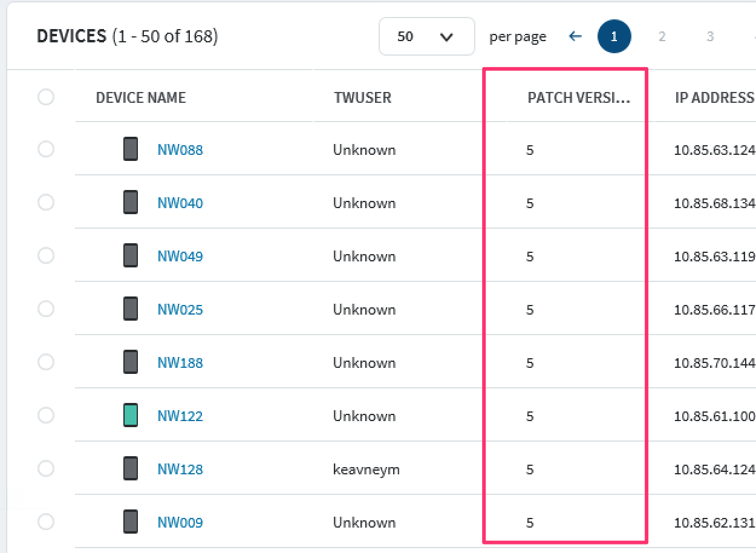Select the row checkbox for NW122
The image size is (756, 553).
[46, 415]
